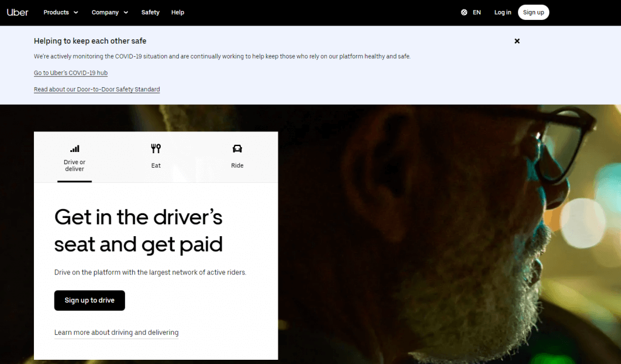Image resolution: width=621 pixels, height=364 pixels.
Task: Click the Sign up button in header
Action: tap(533, 12)
